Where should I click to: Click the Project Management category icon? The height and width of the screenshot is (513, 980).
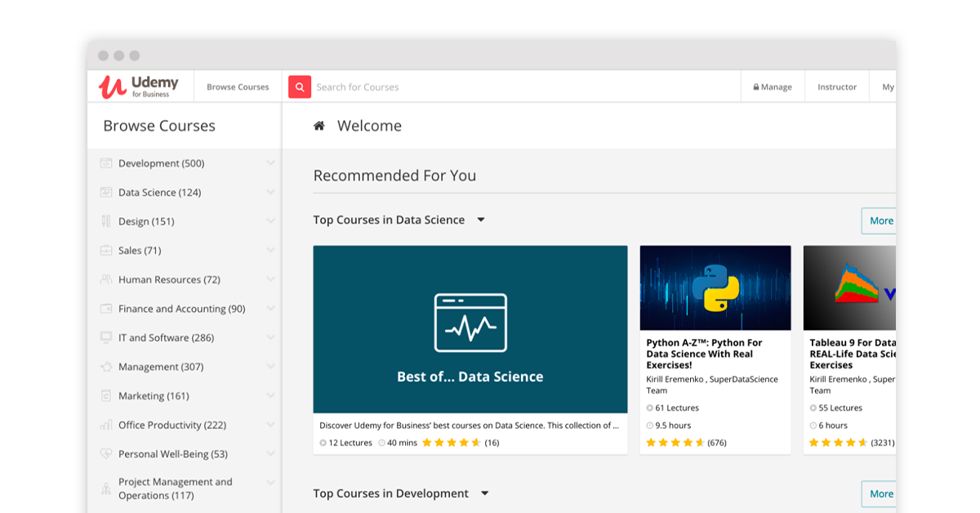(106, 488)
